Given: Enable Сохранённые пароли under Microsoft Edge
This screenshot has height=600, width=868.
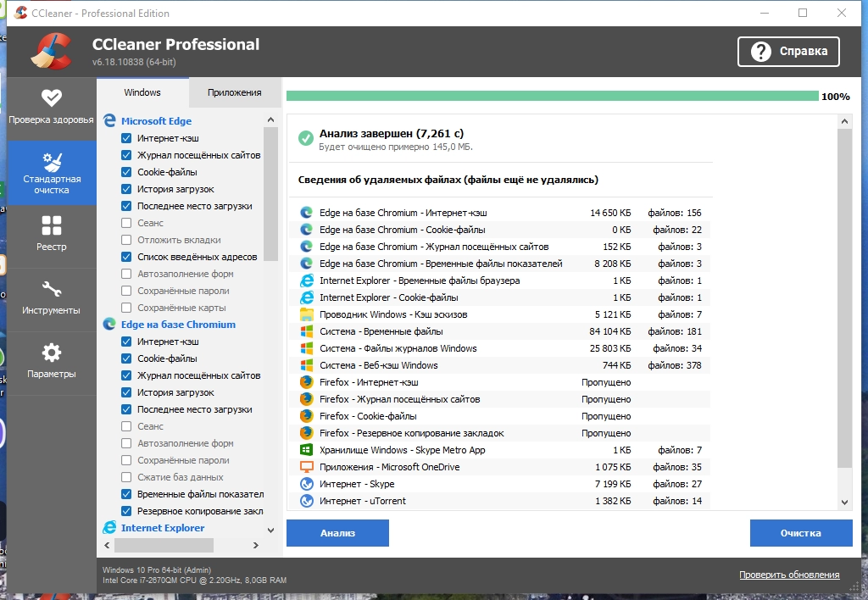Looking at the screenshot, I should [126, 291].
